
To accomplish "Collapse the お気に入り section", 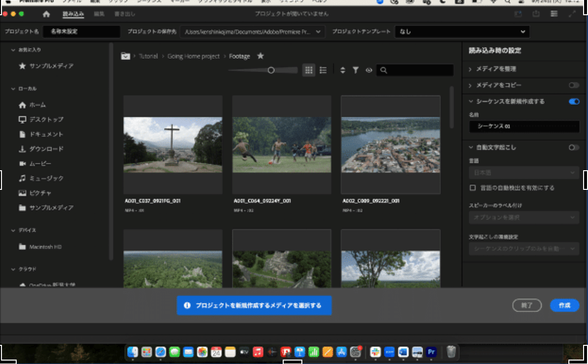I will coord(13,50).
